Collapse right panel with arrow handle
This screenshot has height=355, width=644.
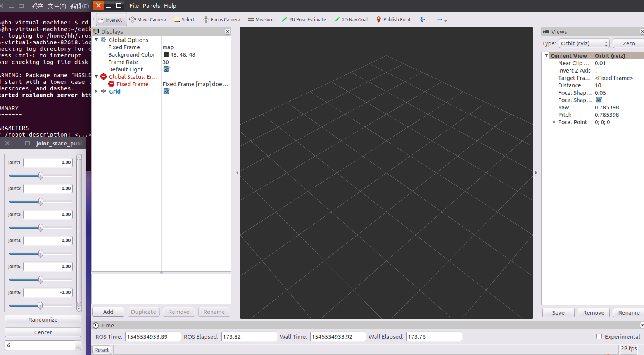point(536,173)
